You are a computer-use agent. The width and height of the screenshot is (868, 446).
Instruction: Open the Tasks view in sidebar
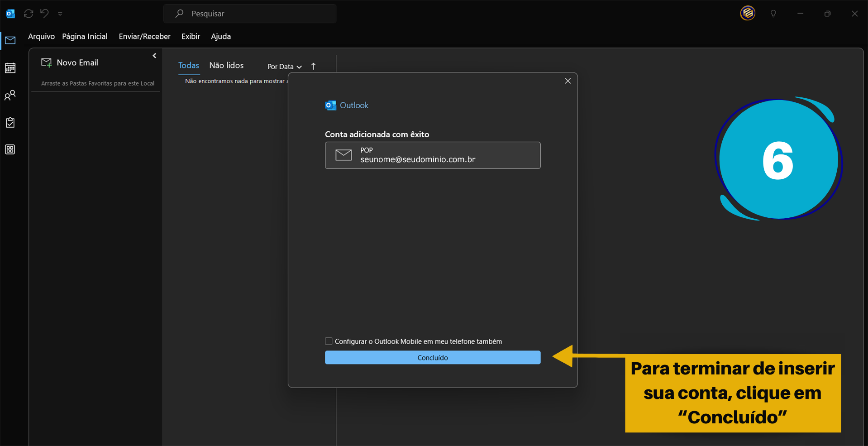point(10,122)
